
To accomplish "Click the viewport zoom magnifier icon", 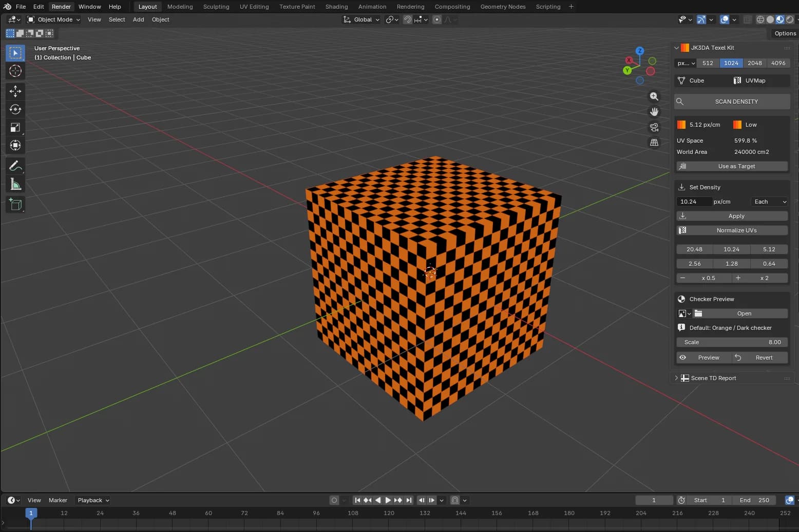I will [x=654, y=96].
